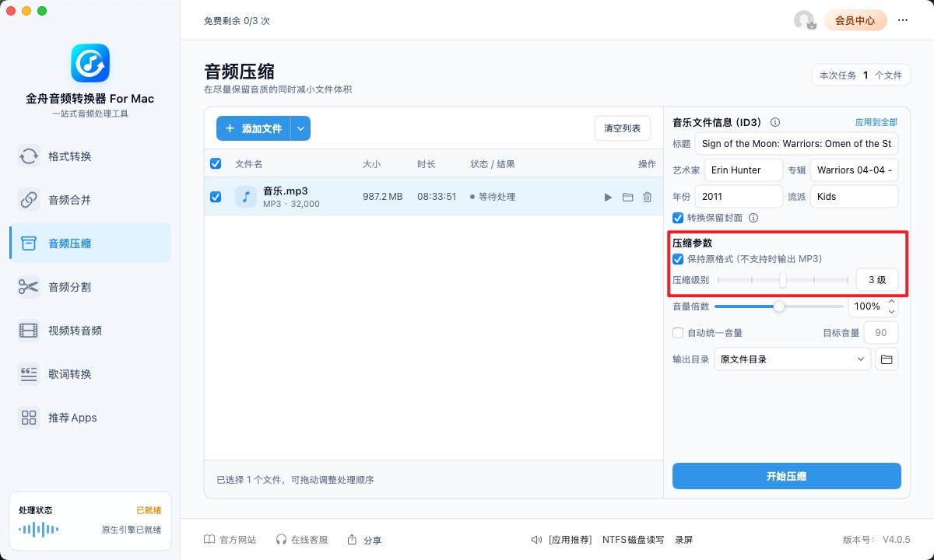
Task: Click the info icon beside 转换保留封面
Action: [x=753, y=218]
